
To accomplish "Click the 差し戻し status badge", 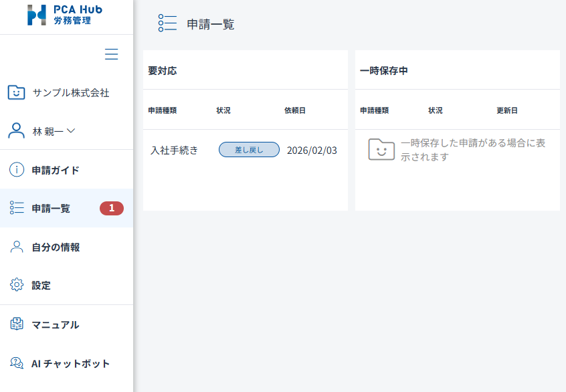I will [249, 150].
